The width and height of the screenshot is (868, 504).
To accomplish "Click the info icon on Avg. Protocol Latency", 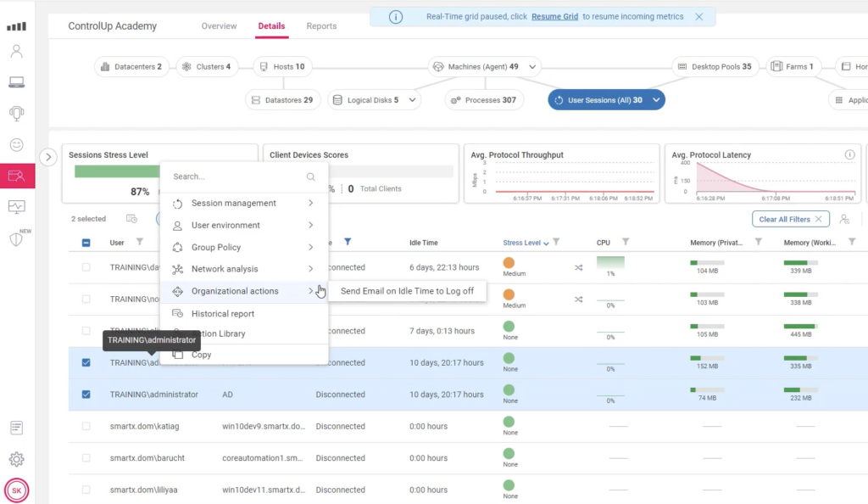I will (849, 155).
